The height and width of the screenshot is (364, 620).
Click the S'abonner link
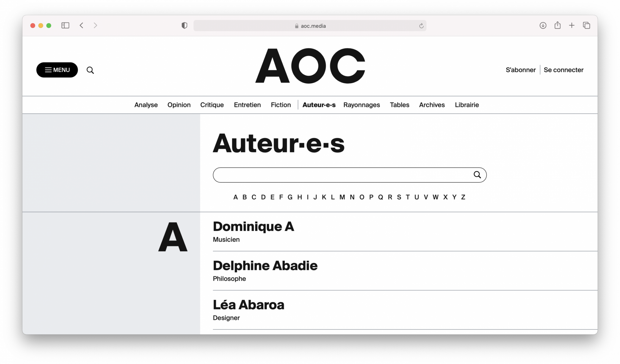pyautogui.click(x=521, y=70)
